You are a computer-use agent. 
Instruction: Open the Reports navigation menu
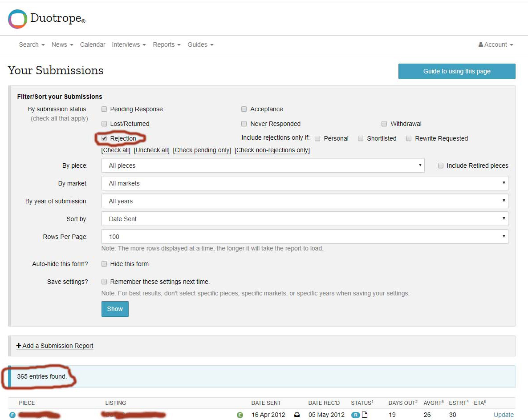(167, 44)
